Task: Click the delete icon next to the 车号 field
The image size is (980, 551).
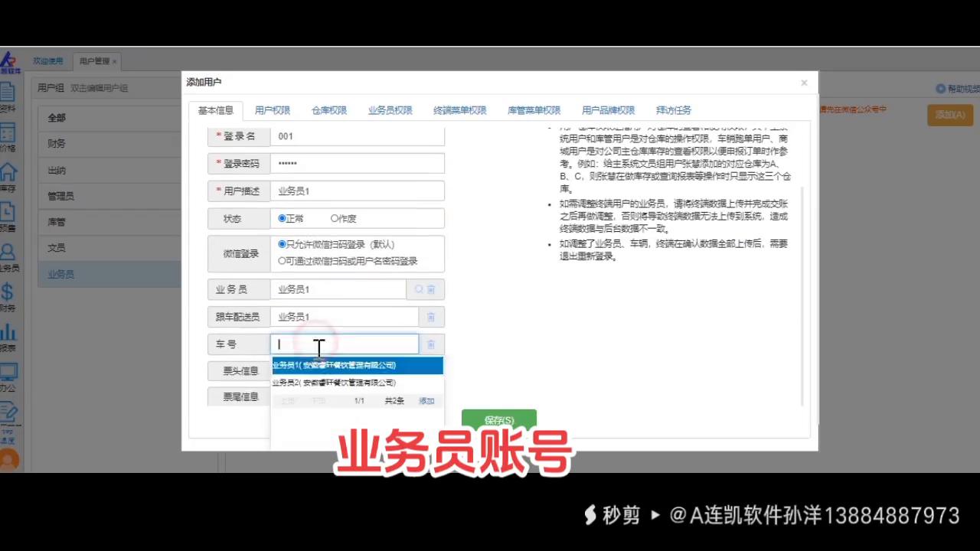Action: pyautogui.click(x=430, y=344)
